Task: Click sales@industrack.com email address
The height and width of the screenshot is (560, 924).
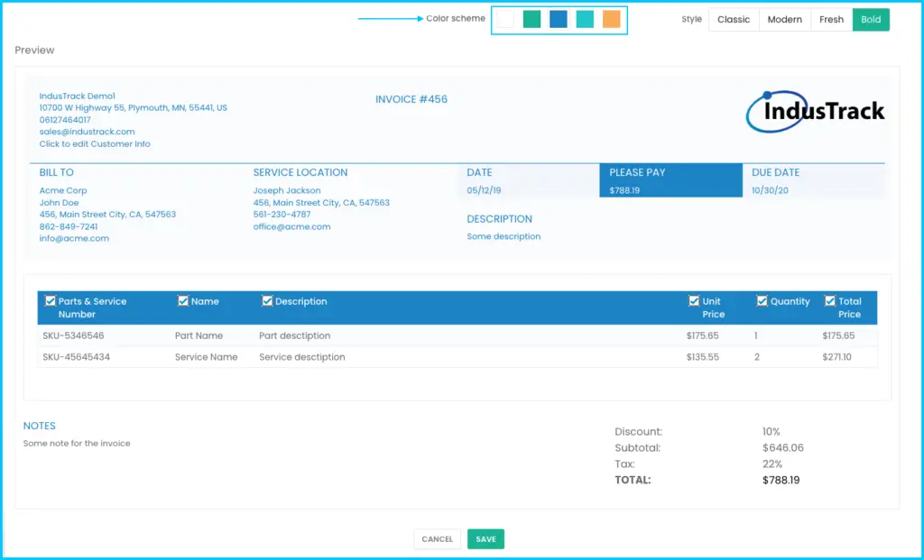Action: click(88, 132)
